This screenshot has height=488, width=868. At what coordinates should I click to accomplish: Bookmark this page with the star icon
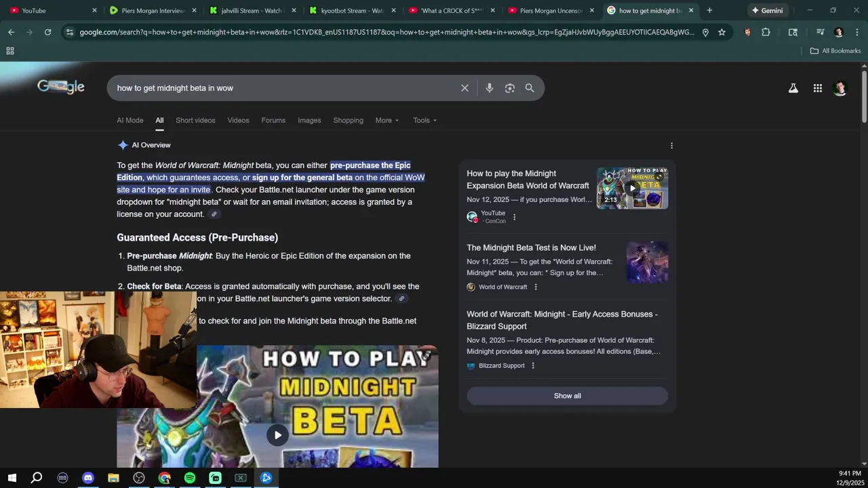pyautogui.click(x=722, y=32)
